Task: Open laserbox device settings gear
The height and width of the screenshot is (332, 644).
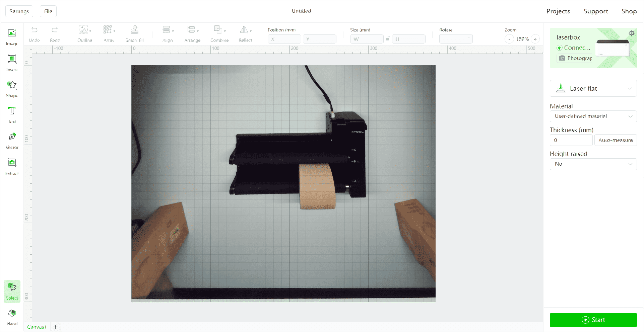Action: 631,33
